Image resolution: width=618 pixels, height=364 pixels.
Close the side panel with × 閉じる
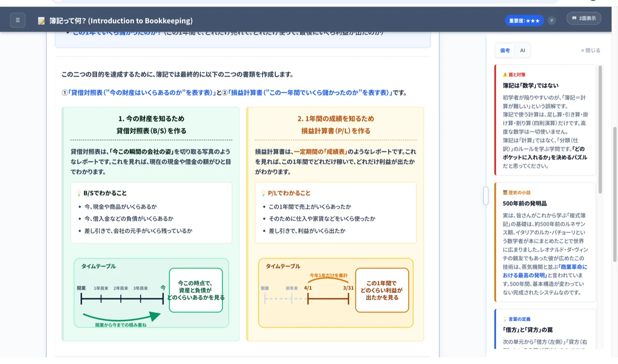point(591,50)
